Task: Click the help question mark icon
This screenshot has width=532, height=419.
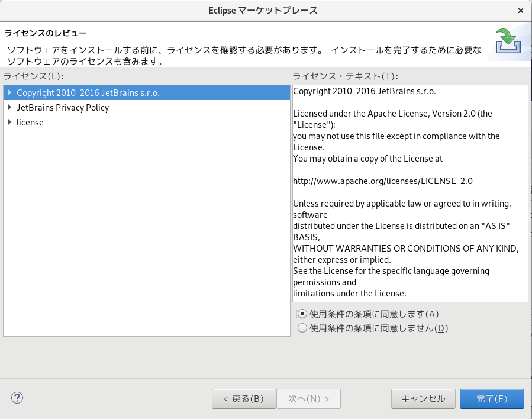Action: [17, 398]
